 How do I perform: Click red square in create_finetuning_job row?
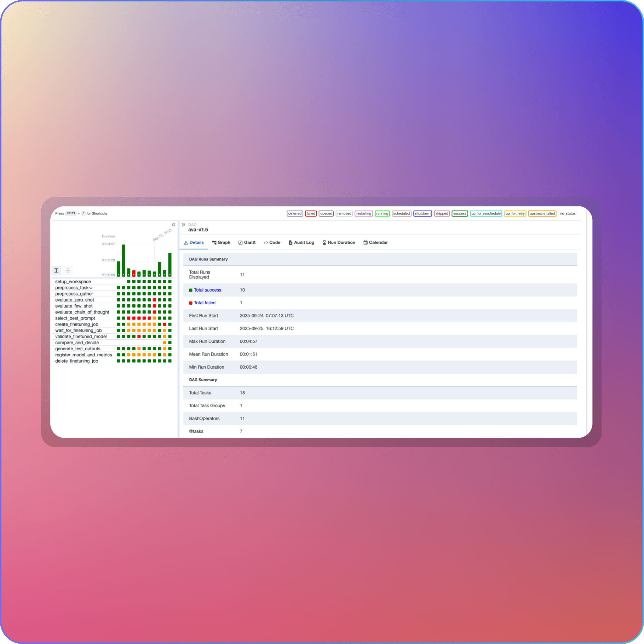tap(165, 324)
